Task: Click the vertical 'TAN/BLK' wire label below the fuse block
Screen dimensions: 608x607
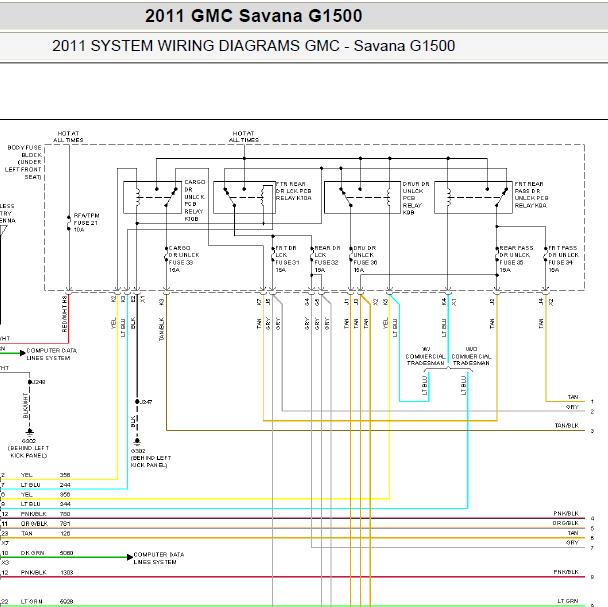Action: pyautogui.click(x=162, y=329)
